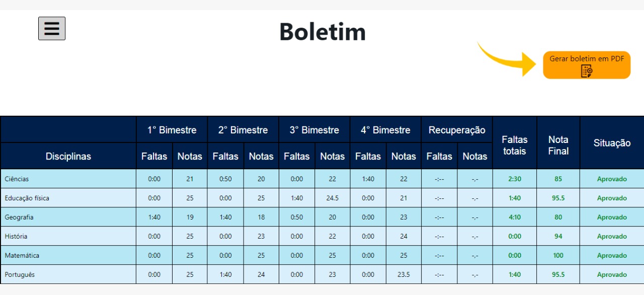This screenshot has width=644, height=295.
Task: Select the Educação física discipline
Action: (27, 198)
